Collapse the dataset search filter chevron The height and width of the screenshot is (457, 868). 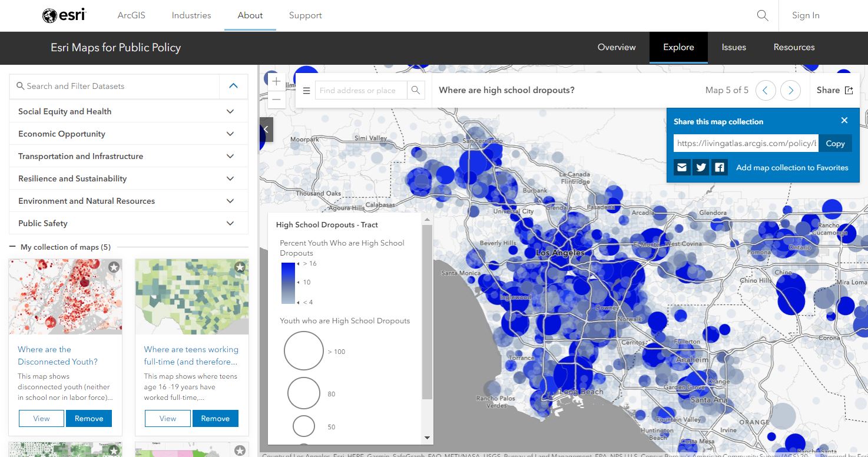pos(233,86)
